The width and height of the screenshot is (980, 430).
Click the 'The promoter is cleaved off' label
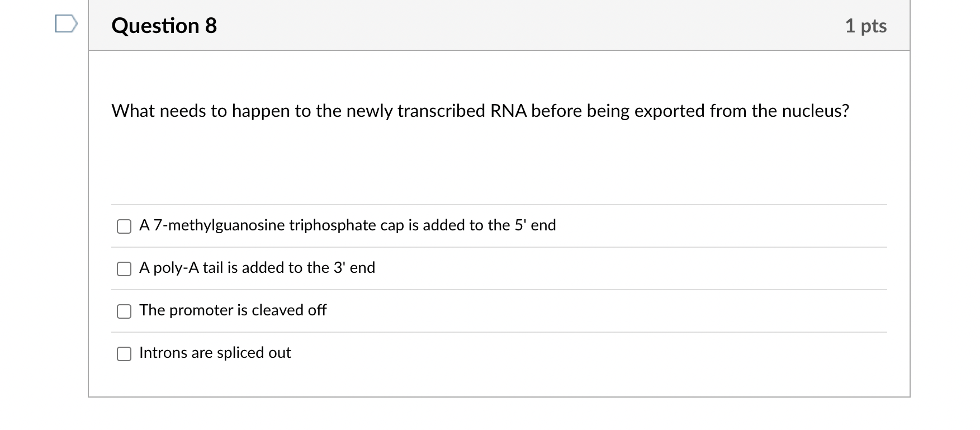[x=233, y=310]
